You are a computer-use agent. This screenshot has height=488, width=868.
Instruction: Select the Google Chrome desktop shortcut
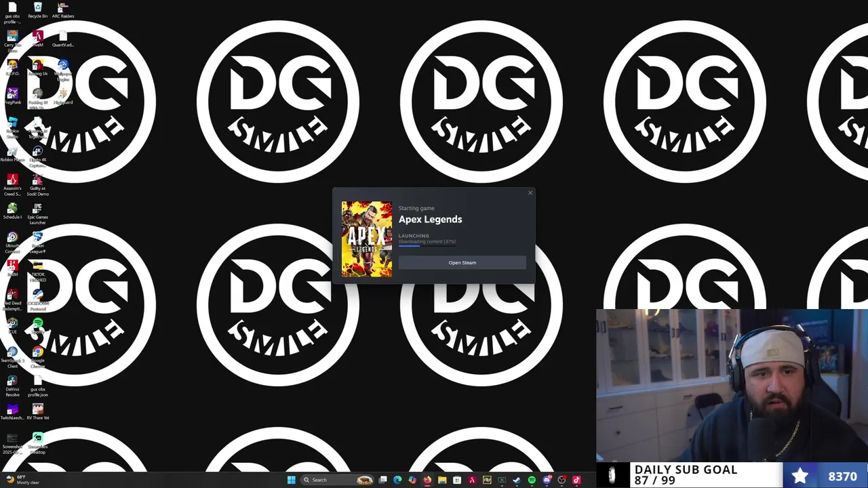(38, 357)
